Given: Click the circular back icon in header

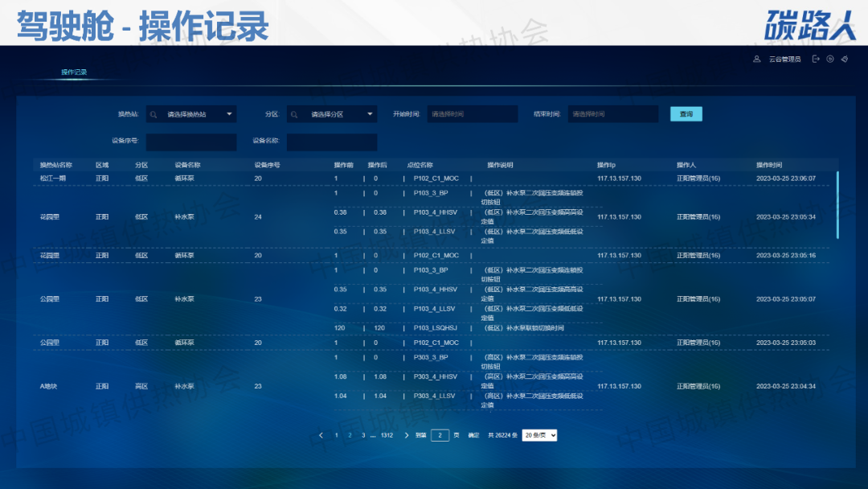Looking at the screenshot, I should 829,59.
